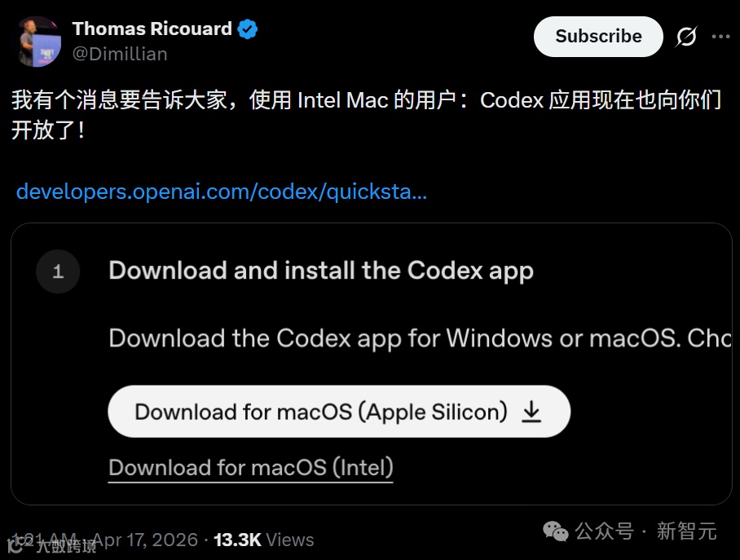Click the blue verified badge icon

tap(247, 29)
